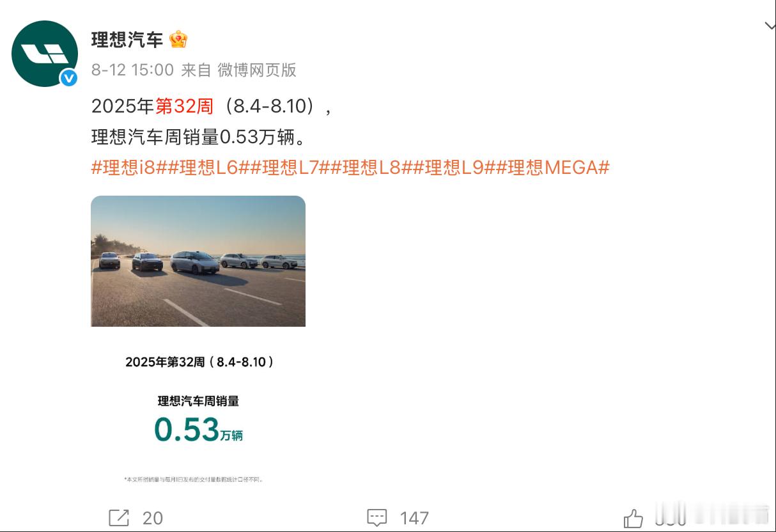Open comments via speech bubble icon

pos(377,517)
